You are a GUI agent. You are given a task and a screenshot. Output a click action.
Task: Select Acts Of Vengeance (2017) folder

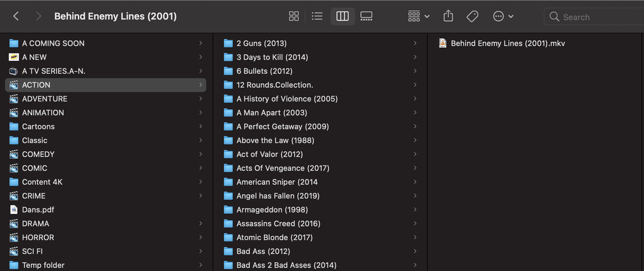click(x=283, y=168)
